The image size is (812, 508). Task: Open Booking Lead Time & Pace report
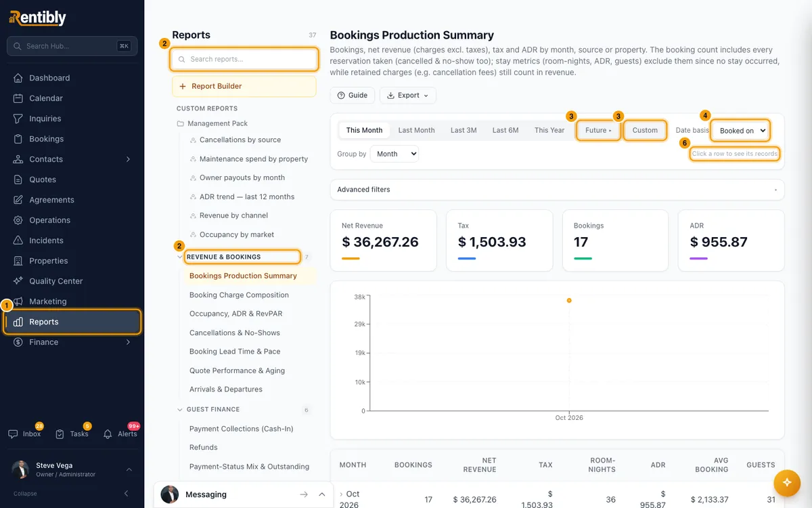tap(234, 352)
